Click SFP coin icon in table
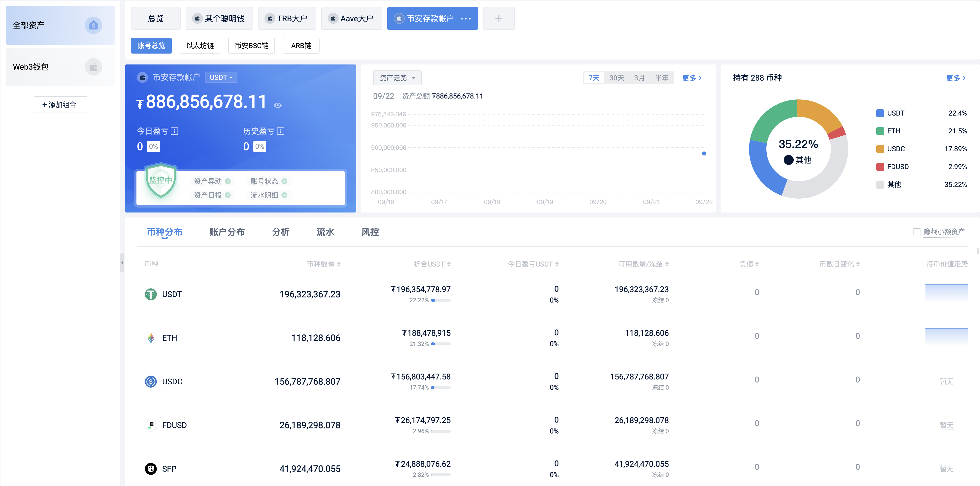Viewport: 980px width, 486px height. (151, 468)
